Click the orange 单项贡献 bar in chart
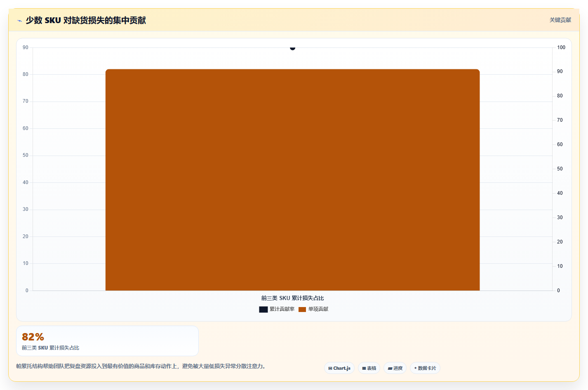Viewport: 588px width, 390px height. [x=292, y=180]
